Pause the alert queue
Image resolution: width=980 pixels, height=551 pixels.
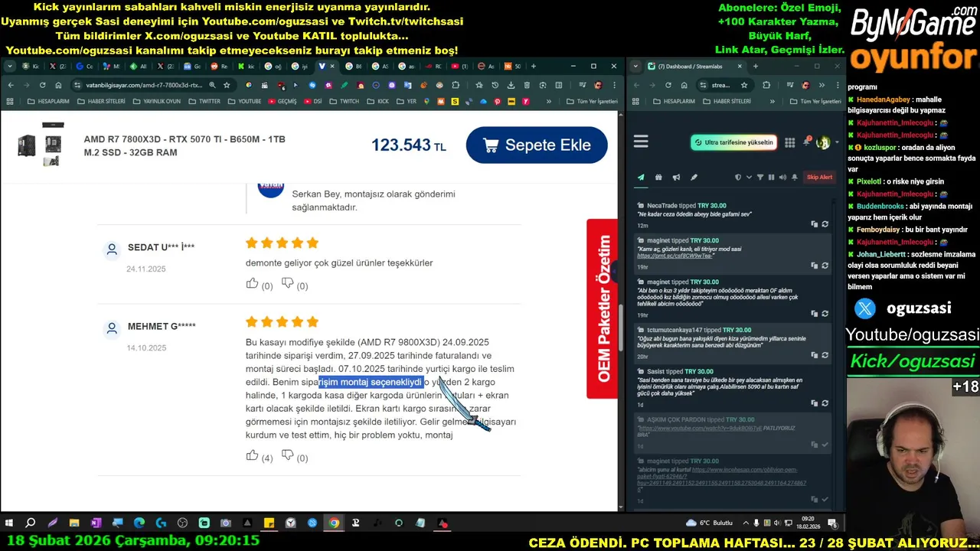click(771, 177)
